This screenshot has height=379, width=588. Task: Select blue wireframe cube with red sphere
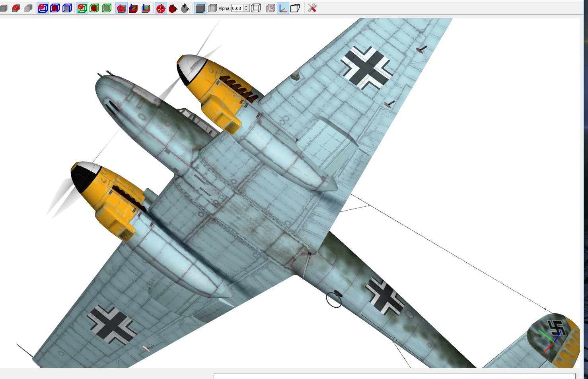click(x=55, y=8)
